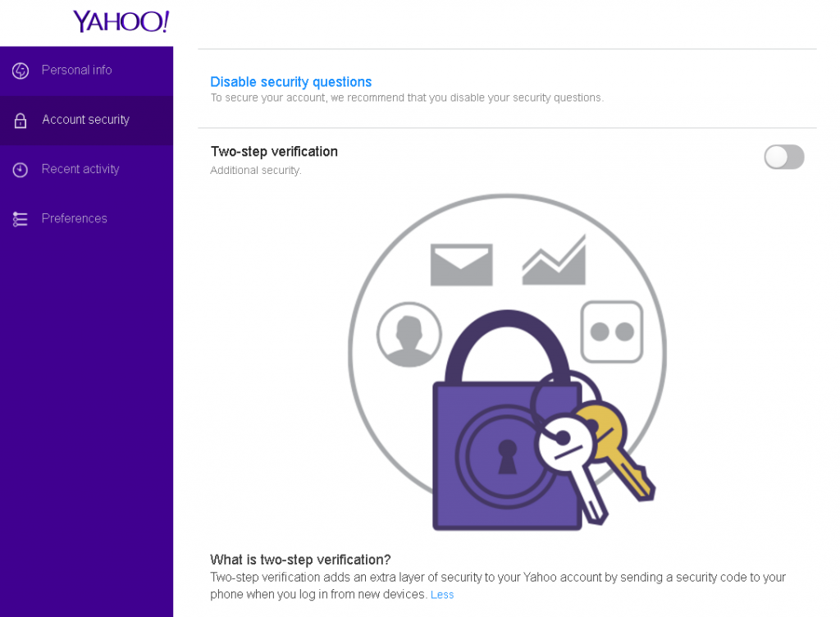840x617 pixels.
Task: Click the Recent activity clock icon
Action: (x=21, y=169)
